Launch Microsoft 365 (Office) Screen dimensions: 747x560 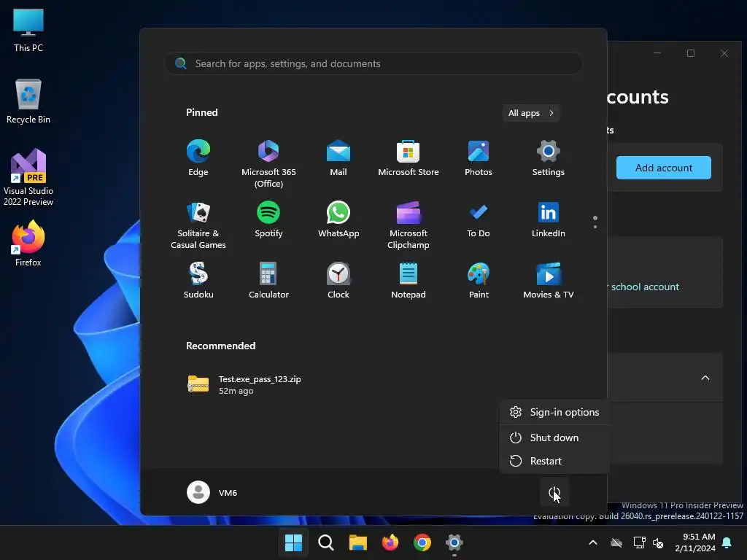(268, 163)
